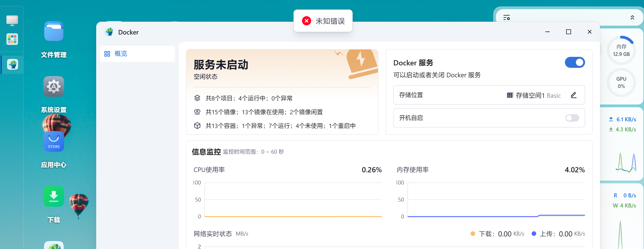Turn off the Docker 服务 switch
This screenshot has width=644, height=249.
[x=575, y=62]
